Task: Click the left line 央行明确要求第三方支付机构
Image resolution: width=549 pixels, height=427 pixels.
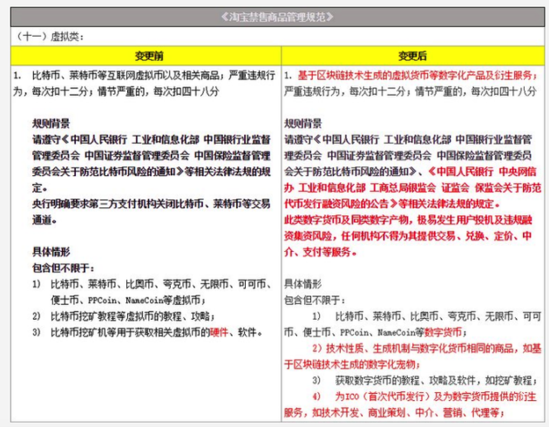Action: click(x=151, y=212)
